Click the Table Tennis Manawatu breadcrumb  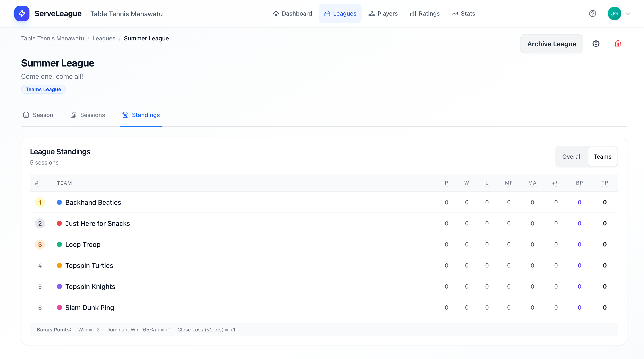(52, 38)
